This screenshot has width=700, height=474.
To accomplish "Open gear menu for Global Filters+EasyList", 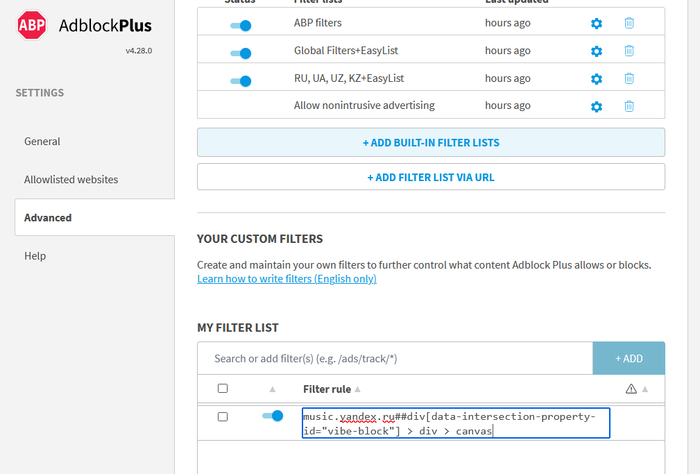I will tap(597, 51).
